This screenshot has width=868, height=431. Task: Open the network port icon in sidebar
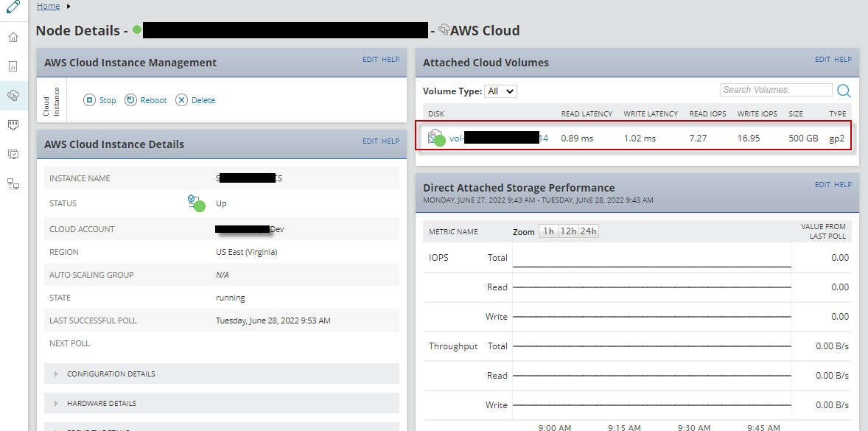point(13,125)
